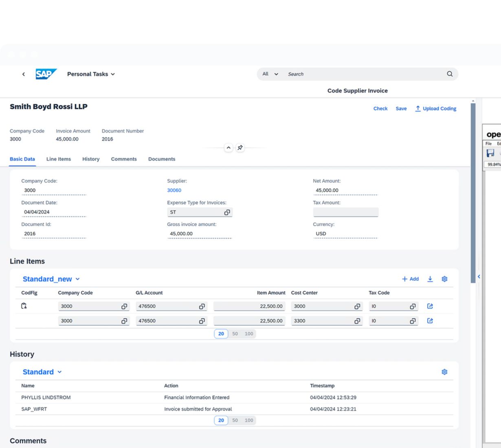Switch to the Line Items tab
Screen dimensions: 501x448
59,159
